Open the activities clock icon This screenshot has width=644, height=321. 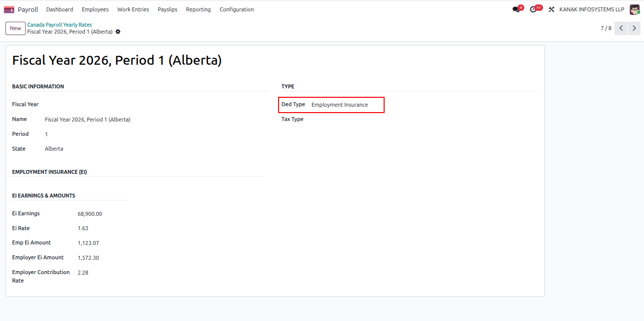click(x=533, y=9)
